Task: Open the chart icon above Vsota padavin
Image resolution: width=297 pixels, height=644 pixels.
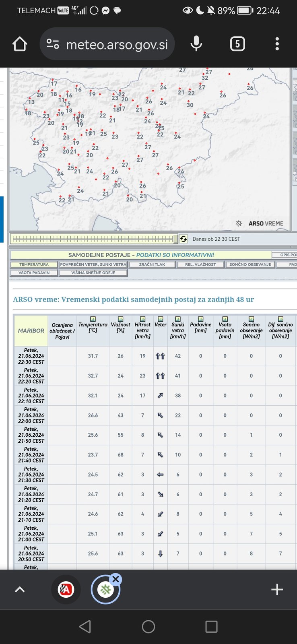Action: click(225, 319)
